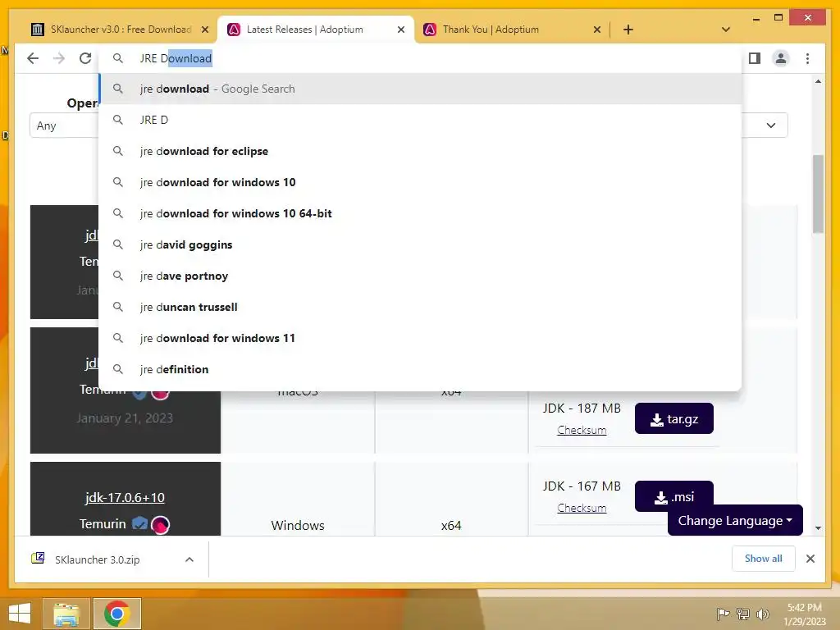Open the volume speaker tray icon
The image size is (840, 630).
click(763, 614)
